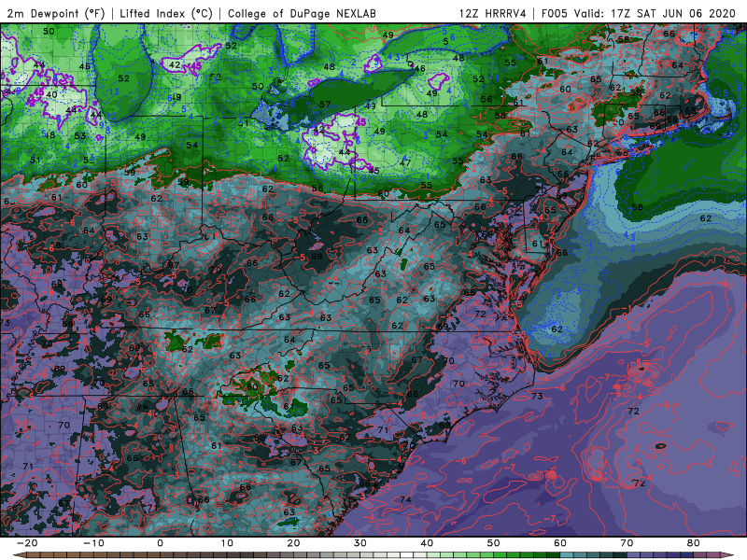Image resolution: width=747 pixels, height=560 pixels.
Task: Click the 0 label on the color scale
Action: 160,543
